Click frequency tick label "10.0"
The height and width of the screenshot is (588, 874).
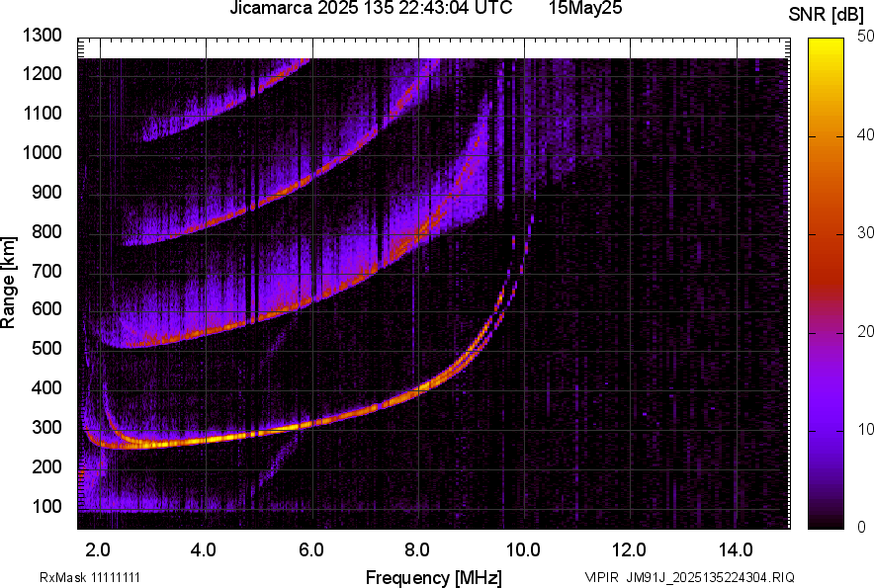pos(523,550)
